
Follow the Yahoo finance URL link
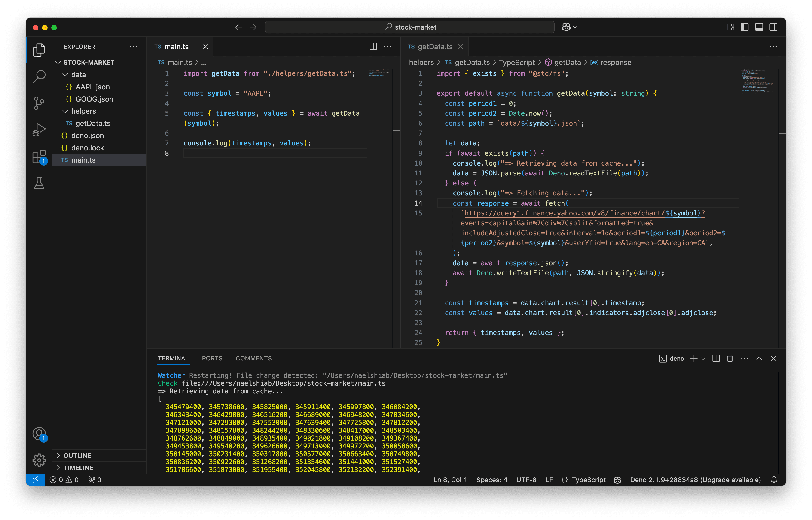tap(593, 228)
